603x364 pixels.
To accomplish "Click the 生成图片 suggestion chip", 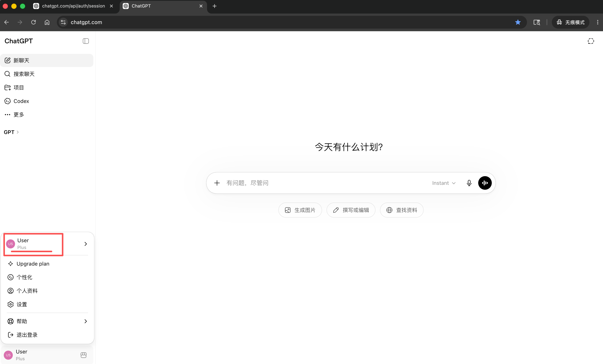I will point(300,210).
